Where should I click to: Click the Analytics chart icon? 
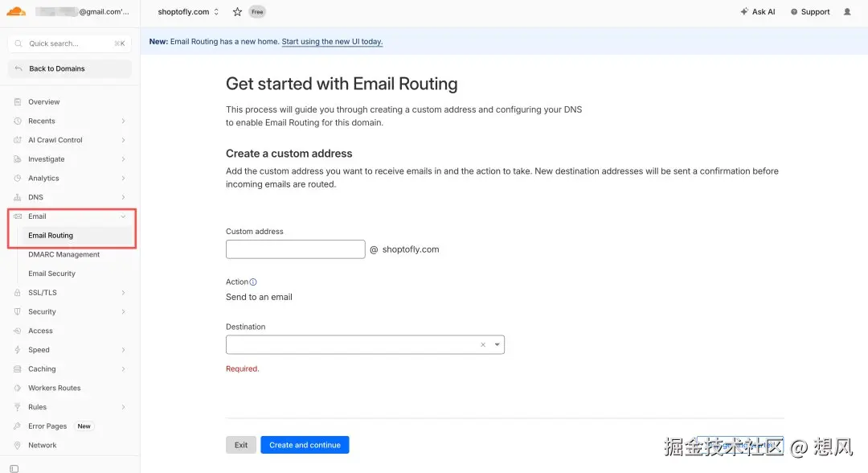17,179
